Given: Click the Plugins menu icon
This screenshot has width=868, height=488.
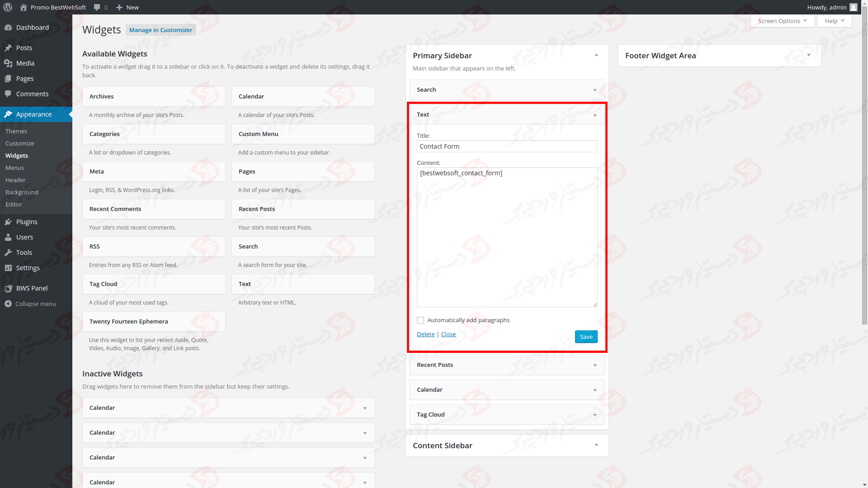Looking at the screenshot, I should (x=8, y=222).
